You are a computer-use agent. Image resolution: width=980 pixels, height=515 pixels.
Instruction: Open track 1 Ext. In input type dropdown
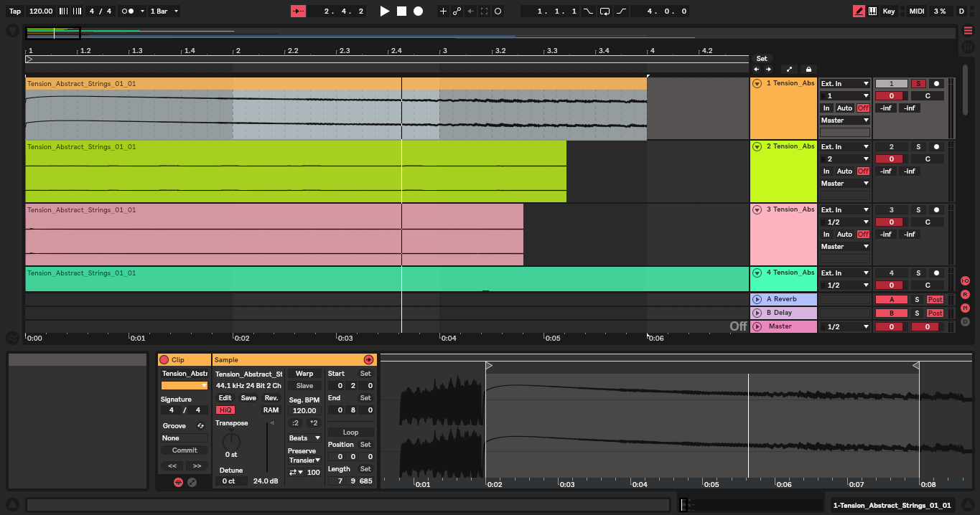[845, 83]
